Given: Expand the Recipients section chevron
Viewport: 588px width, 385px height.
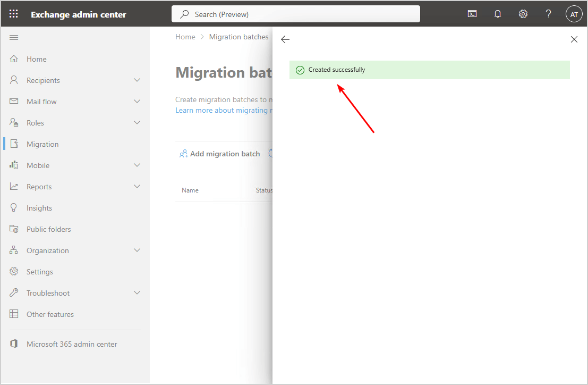Looking at the screenshot, I should click(x=137, y=80).
